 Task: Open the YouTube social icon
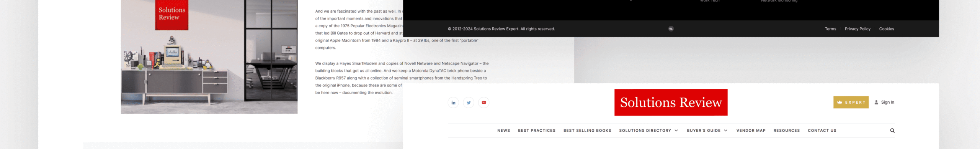484,103
